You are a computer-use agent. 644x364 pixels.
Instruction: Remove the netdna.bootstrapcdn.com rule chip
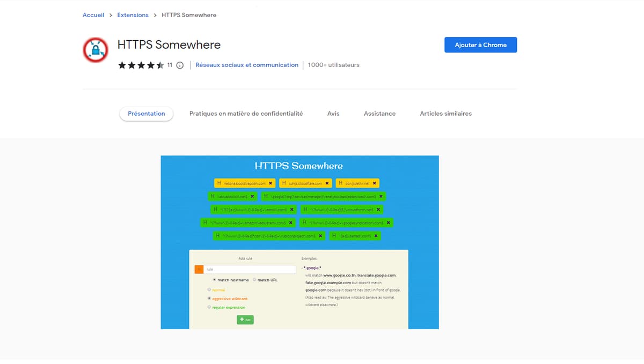point(270,183)
